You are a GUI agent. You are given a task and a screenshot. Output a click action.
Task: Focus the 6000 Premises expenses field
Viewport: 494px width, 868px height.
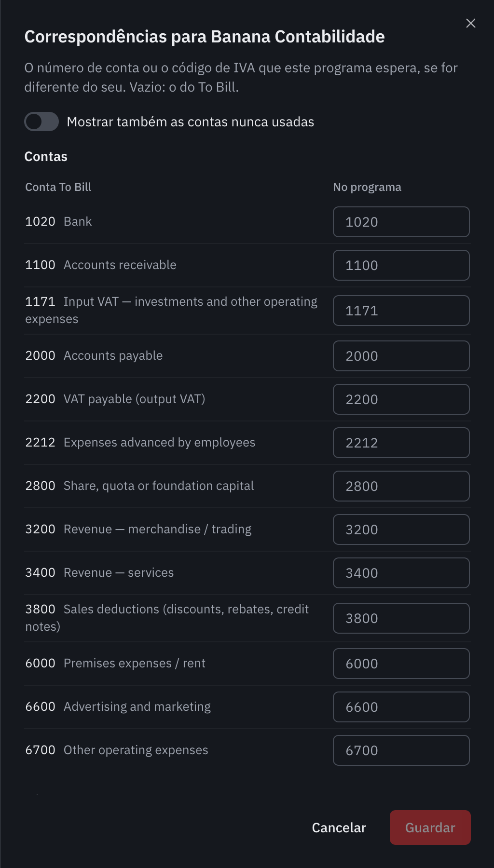tap(401, 664)
